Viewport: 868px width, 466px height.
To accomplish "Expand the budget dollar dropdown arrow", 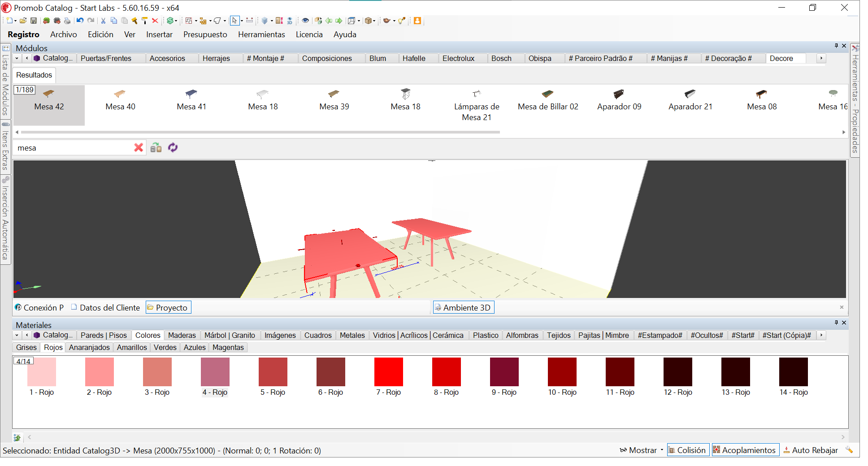I will pyautogui.click(x=176, y=21).
